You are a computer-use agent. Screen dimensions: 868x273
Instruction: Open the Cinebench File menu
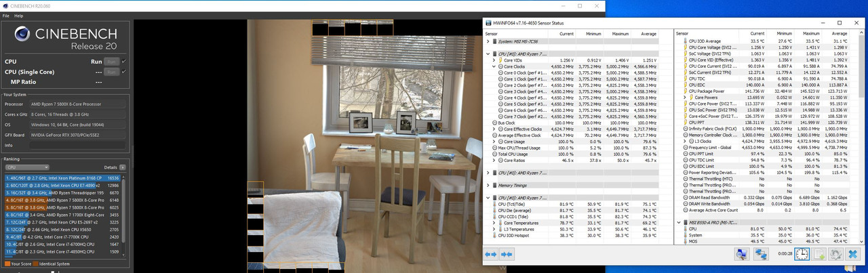click(6, 15)
